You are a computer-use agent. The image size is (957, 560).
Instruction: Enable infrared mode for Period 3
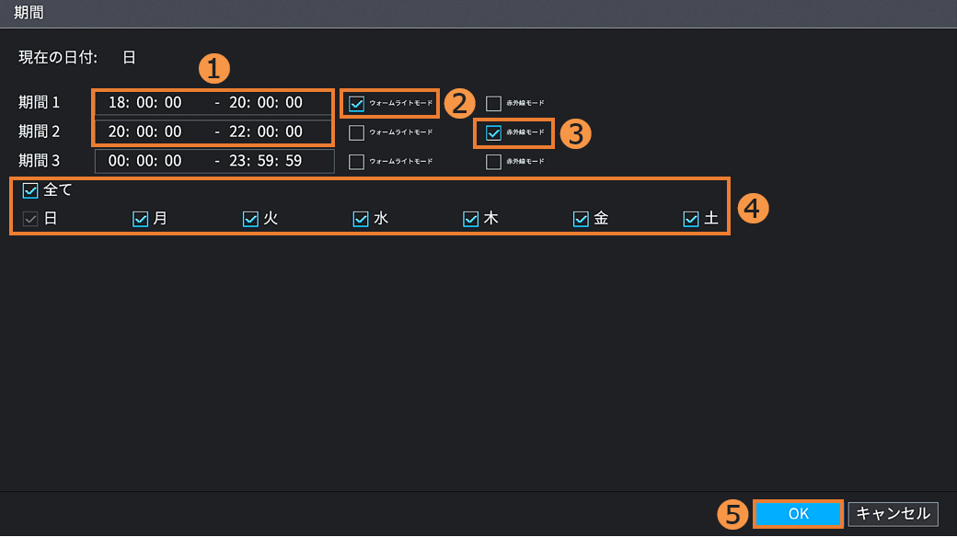[x=494, y=162]
